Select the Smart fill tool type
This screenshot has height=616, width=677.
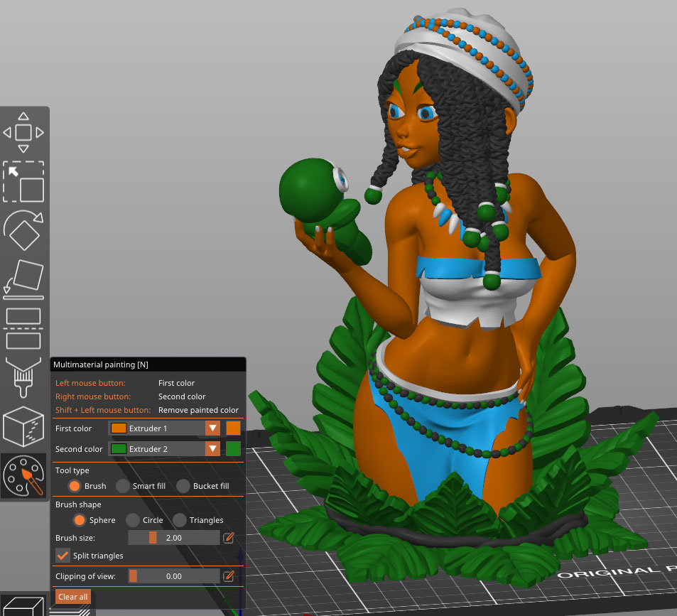coord(124,486)
